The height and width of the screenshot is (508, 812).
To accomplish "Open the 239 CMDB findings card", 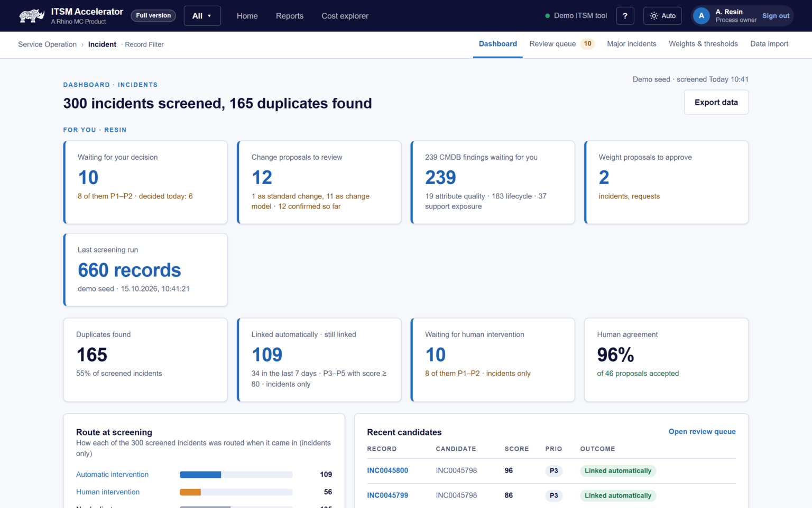I will pyautogui.click(x=493, y=183).
